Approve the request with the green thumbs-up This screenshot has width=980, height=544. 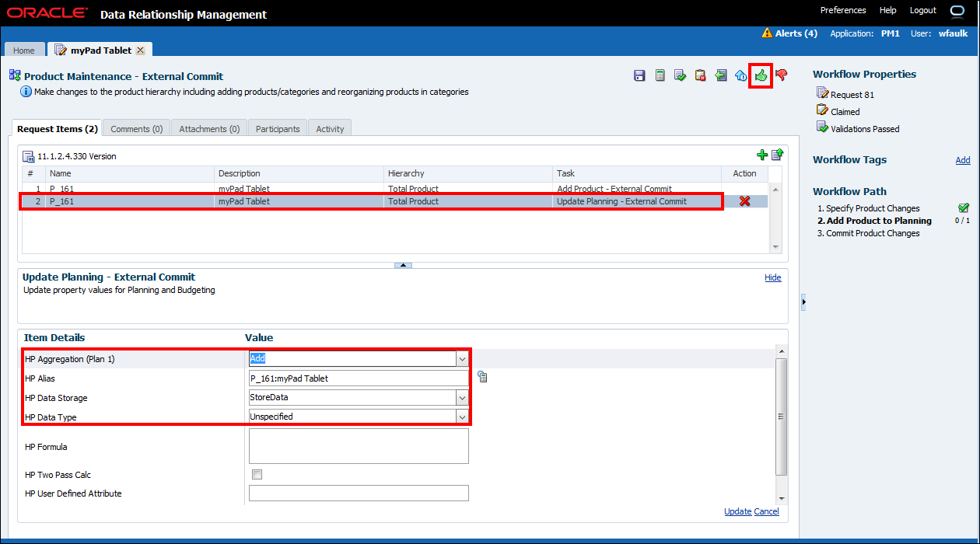click(x=761, y=75)
